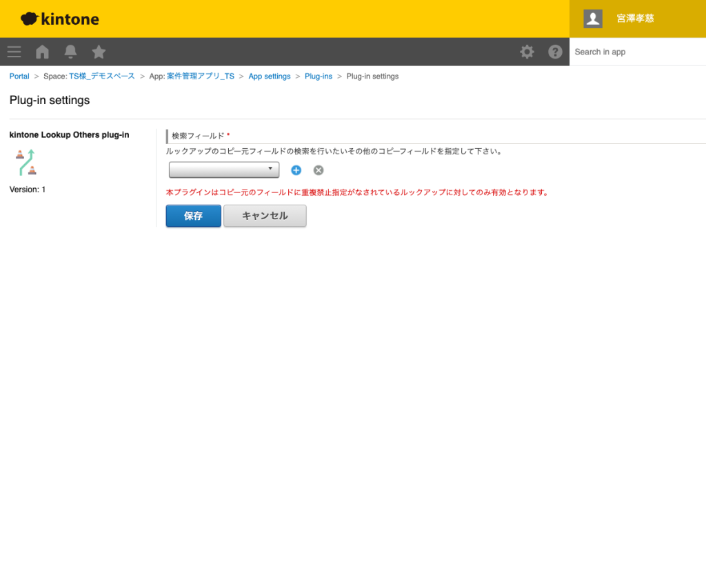The image size is (706, 588).
Task: Open TS様_デモスペース space link
Action: pos(102,77)
